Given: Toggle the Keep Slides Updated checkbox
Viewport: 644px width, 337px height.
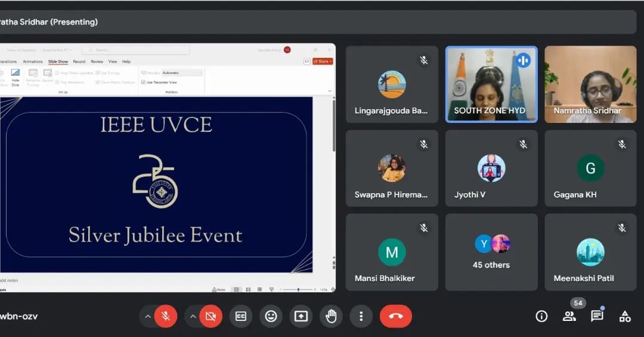Looking at the screenshot, I should tap(57, 73).
